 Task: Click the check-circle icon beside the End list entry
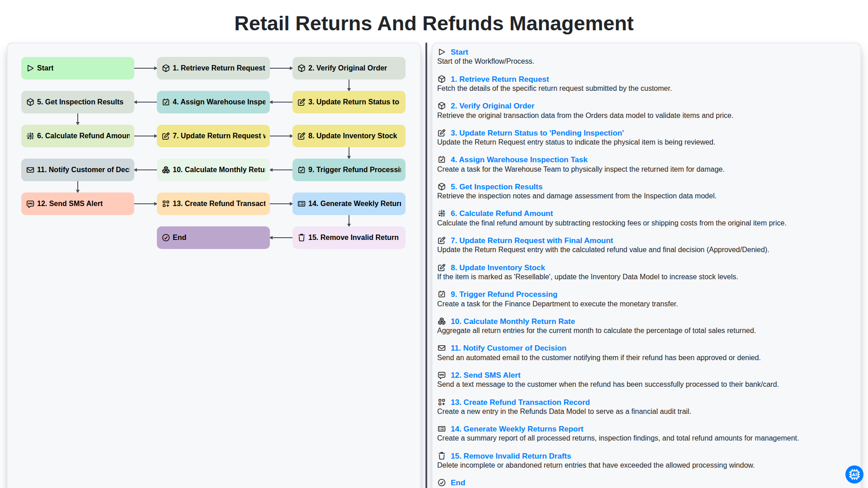(x=442, y=483)
